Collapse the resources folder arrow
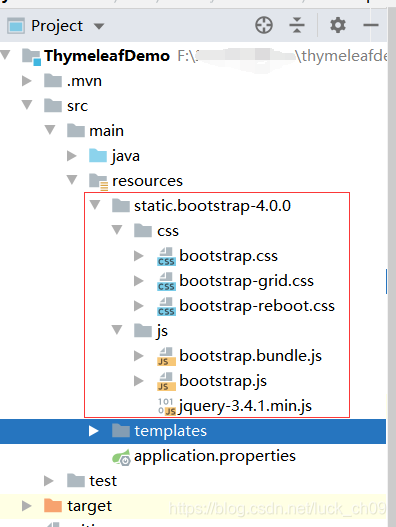Screen dimensions: 396x527 point(72,180)
